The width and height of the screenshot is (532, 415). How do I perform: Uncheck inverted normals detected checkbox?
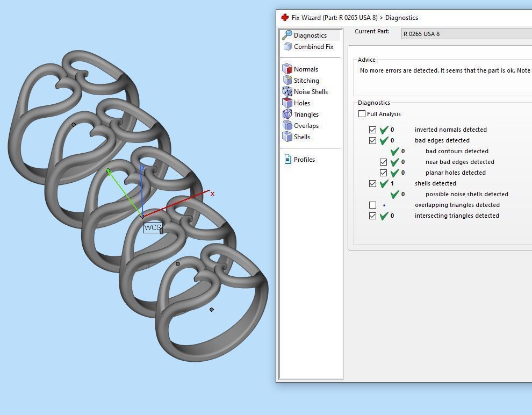coord(372,130)
